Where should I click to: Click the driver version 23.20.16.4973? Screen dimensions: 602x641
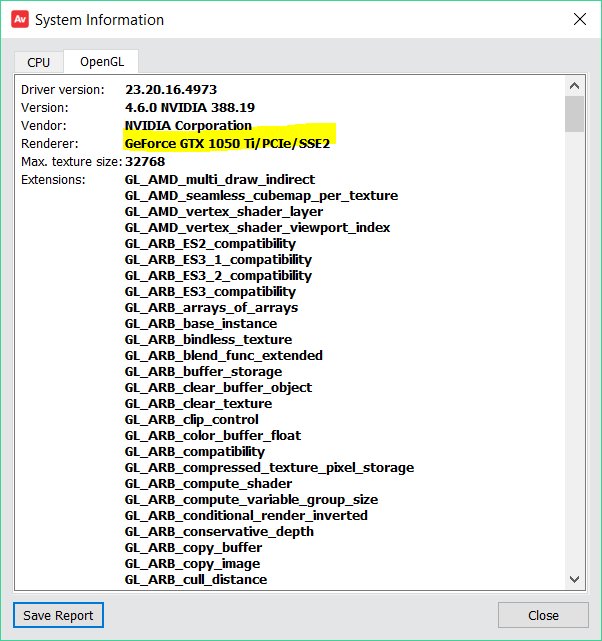click(x=171, y=90)
